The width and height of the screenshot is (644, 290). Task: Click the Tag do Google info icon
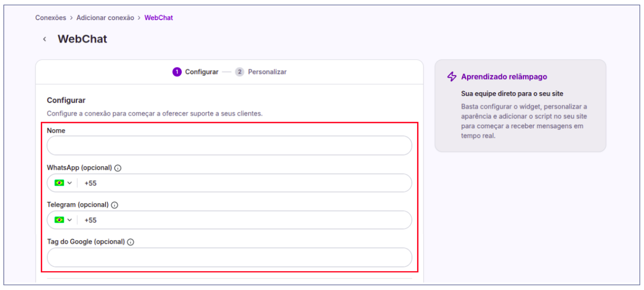[131, 242]
